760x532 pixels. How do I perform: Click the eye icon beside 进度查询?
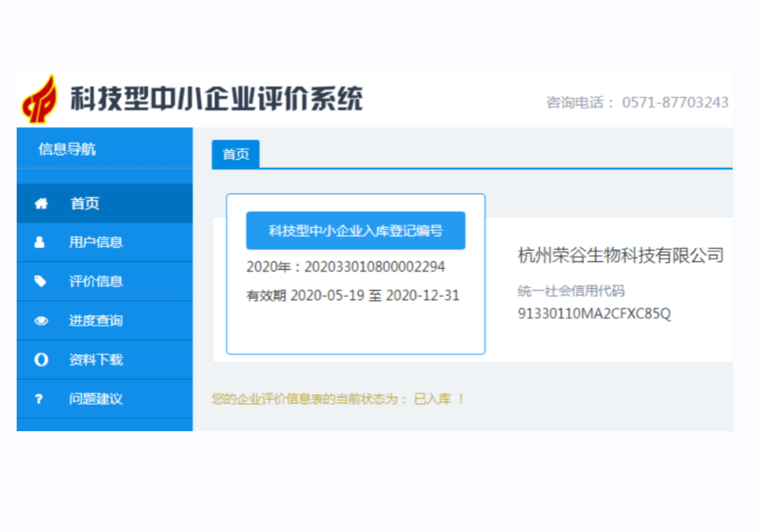[x=41, y=321]
